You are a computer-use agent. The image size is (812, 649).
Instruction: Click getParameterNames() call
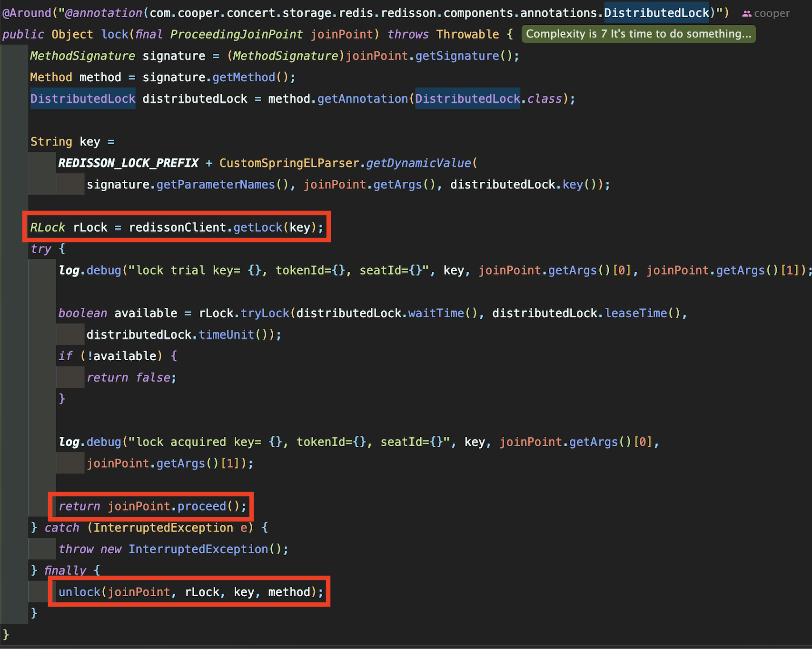(x=222, y=184)
